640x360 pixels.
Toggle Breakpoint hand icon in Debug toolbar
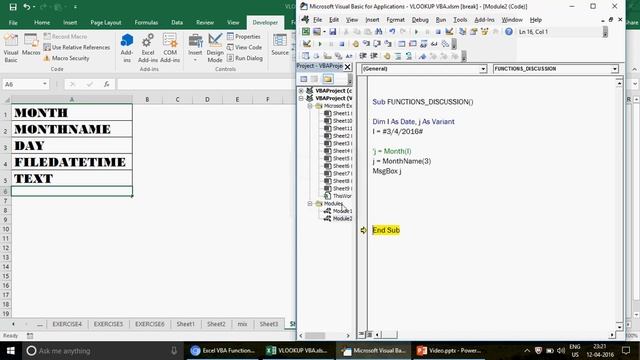click(x=356, y=44)
